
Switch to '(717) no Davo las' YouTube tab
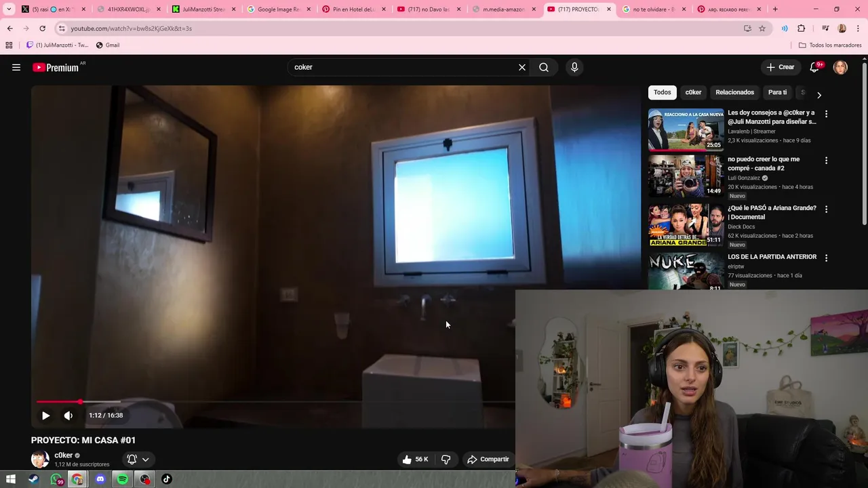428,9
